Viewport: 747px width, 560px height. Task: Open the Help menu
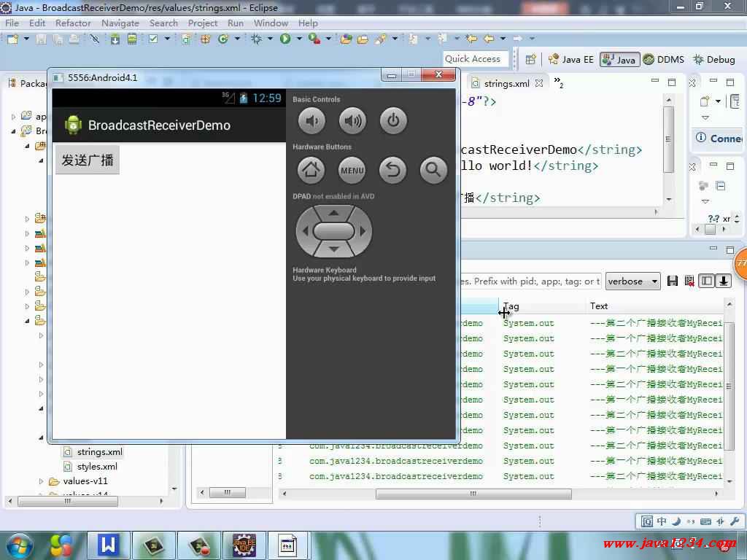pos(308,23)
